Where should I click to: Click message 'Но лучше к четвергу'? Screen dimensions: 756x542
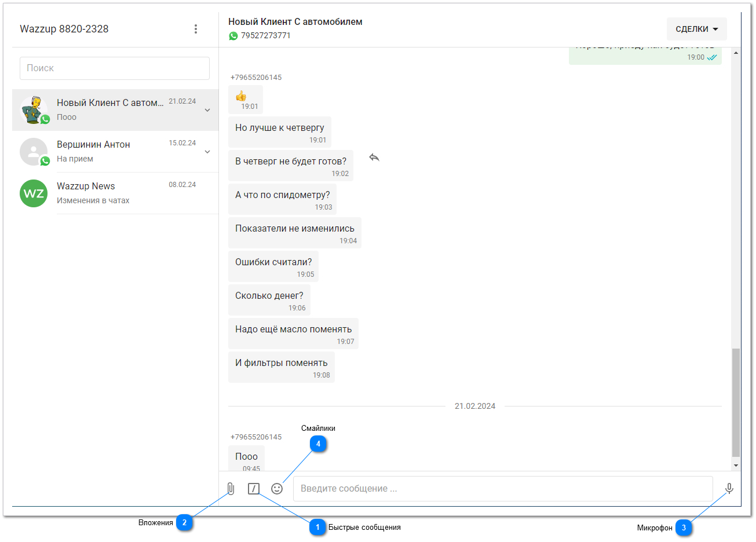[280, 132]
